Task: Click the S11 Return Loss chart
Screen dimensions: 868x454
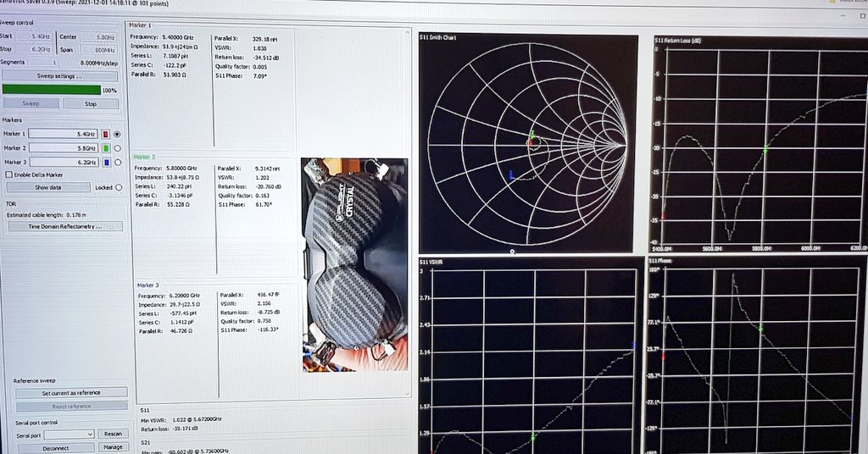Action: [x=761, y=144]
